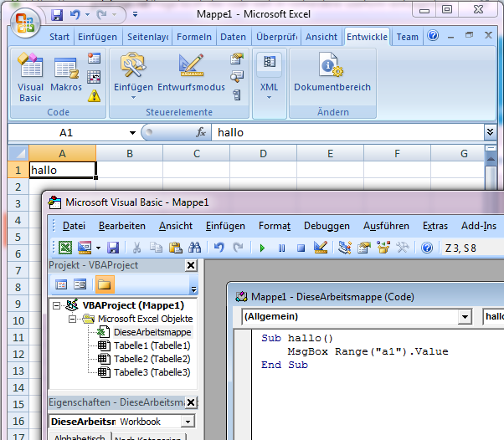Open the Makros dialog in ribbon
504x440 pixels.
[66, 73]
